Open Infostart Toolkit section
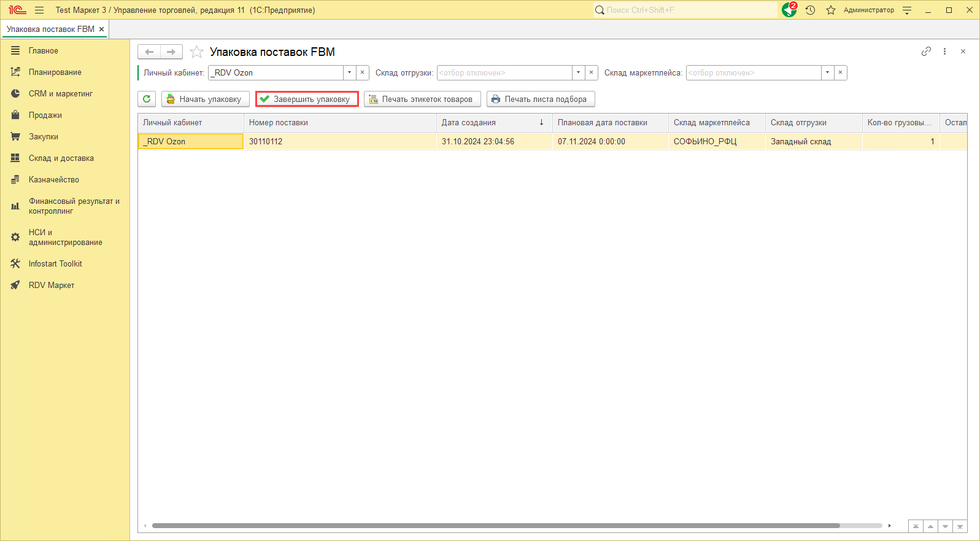980x541 pixels. point(65,263)
